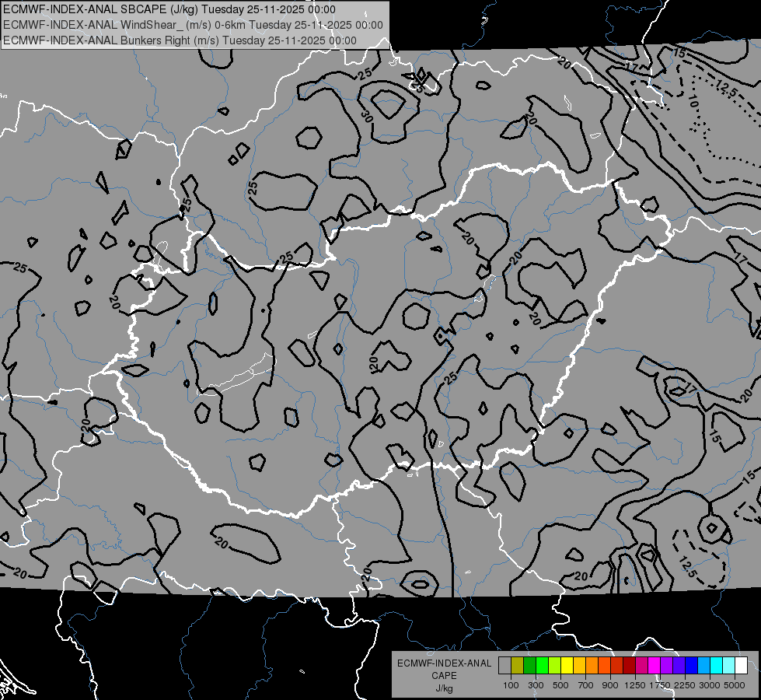This screenshot has width=761, height=700.
Task: Select the white legend swatch
Action: (741, 666)
